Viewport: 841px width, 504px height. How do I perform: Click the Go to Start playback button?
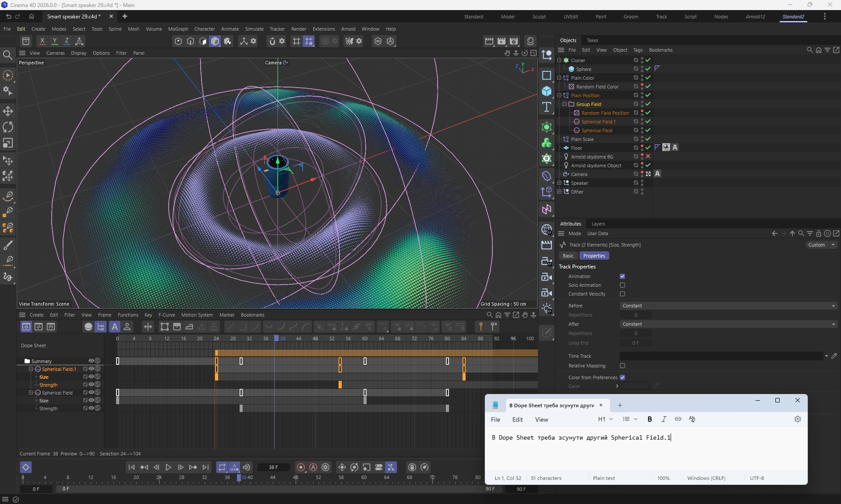point(131,467)
